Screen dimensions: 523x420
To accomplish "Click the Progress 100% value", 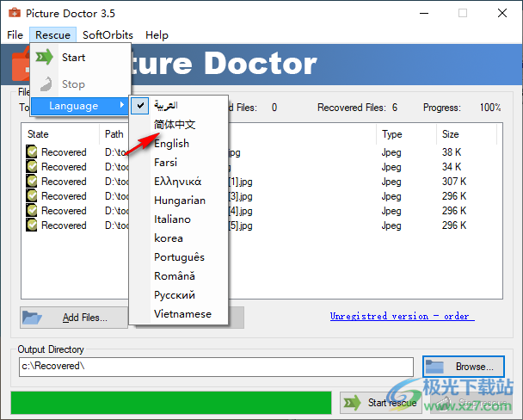I will (490, 108).
